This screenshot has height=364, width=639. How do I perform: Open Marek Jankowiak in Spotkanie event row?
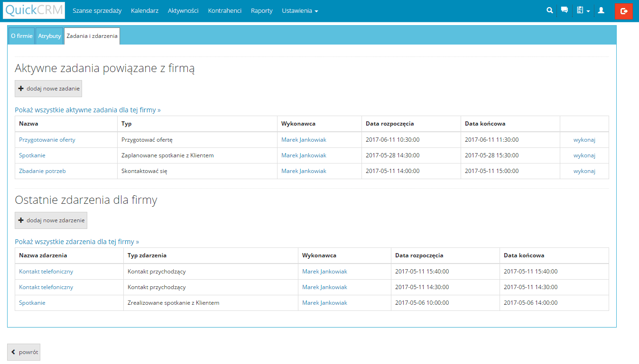pos(324,303)
